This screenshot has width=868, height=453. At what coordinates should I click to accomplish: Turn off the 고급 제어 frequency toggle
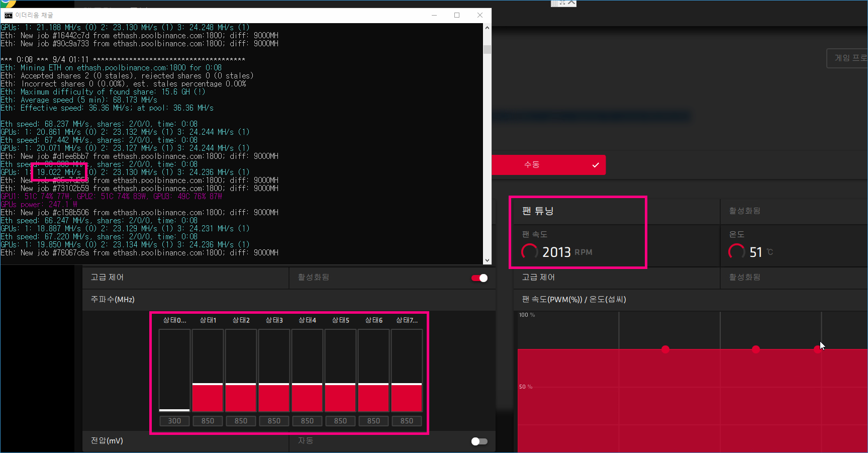pyautogui.click(x=479, y=278)
